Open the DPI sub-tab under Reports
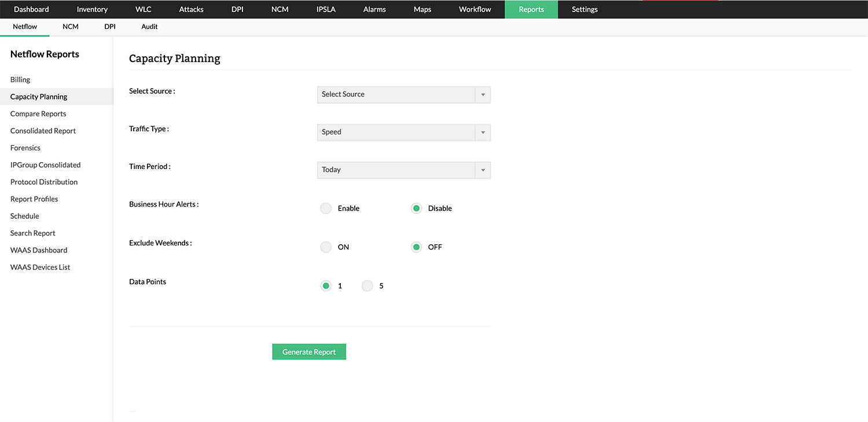868x422 pixels. [x=110, y=27]
